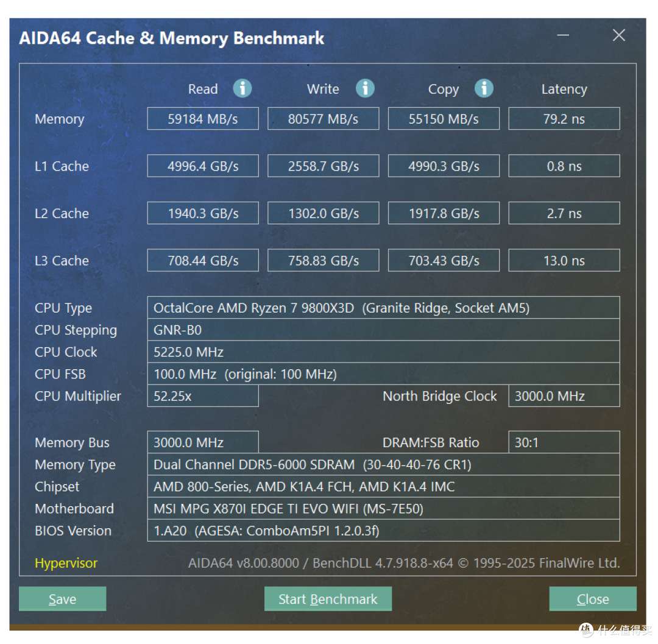This screenshot has height=644, width=658.
Task: Click DRAM:FSB Ratio field 30:1
Action: coord(564,442)
